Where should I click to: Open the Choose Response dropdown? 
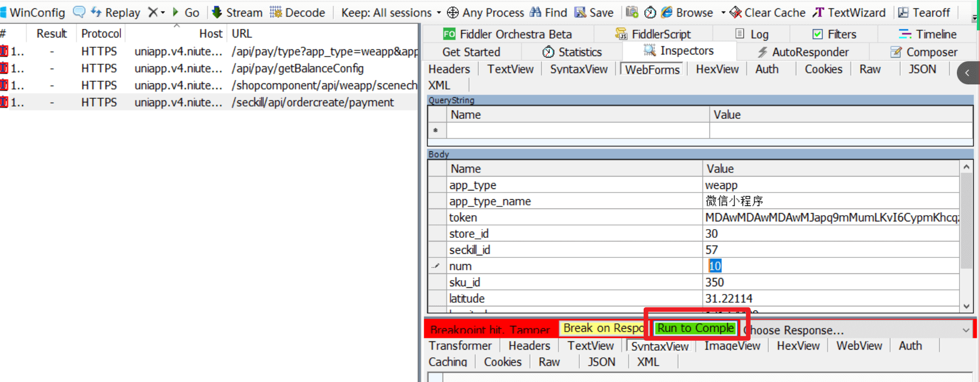pyautogui.click(x=858, y=330)
